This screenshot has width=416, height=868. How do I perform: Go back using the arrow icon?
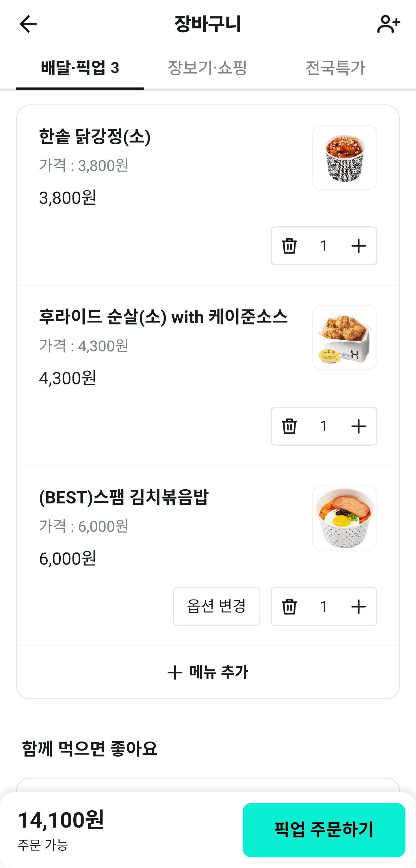click(28, 24)
